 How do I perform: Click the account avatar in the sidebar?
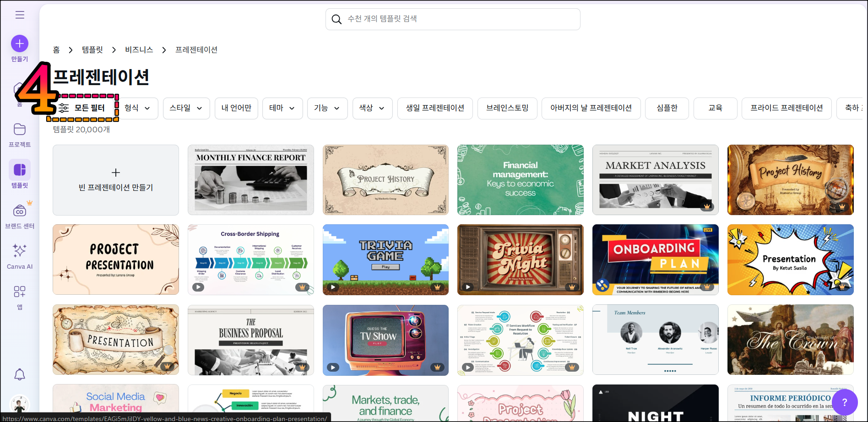[x=20, y=405]
